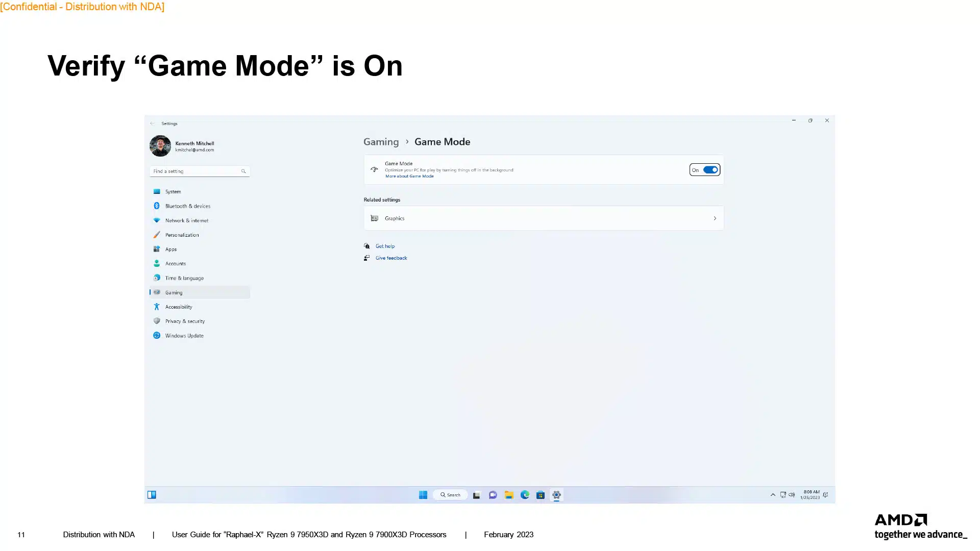This screenshot has width=980, height=551.
Task: Click the System monitor icon in sidebar
Action: click(x=157, y=191)
